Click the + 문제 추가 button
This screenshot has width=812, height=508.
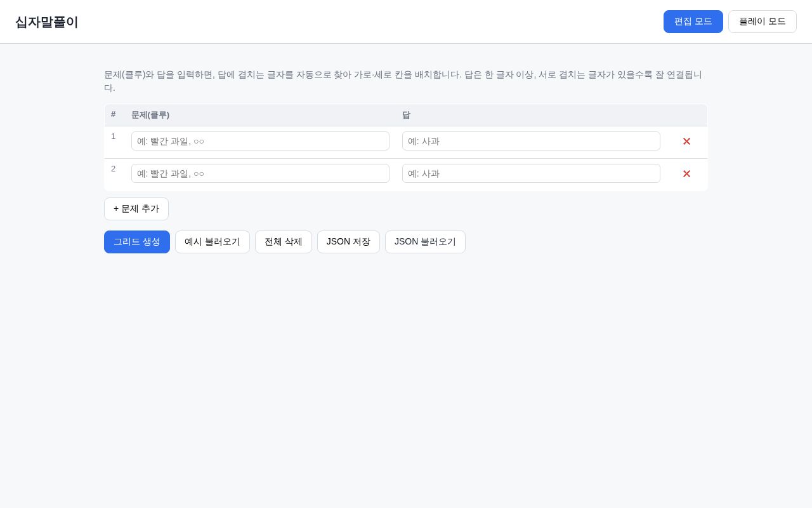[x=136, y=209]
